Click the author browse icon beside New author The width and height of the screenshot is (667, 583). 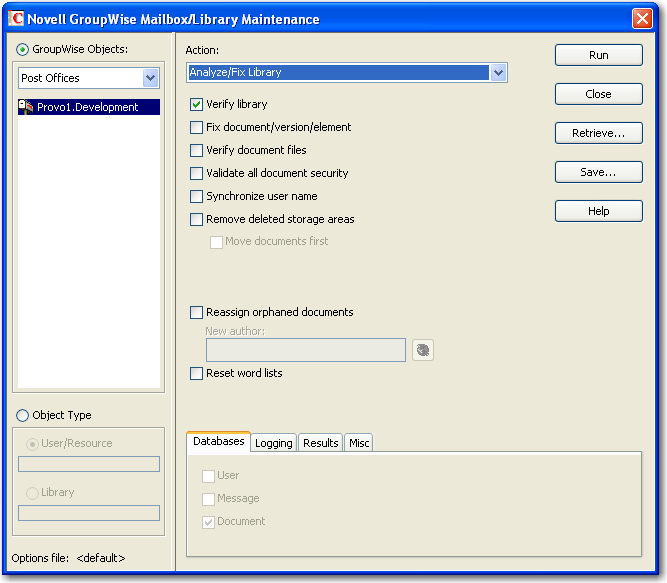(423, 350)
